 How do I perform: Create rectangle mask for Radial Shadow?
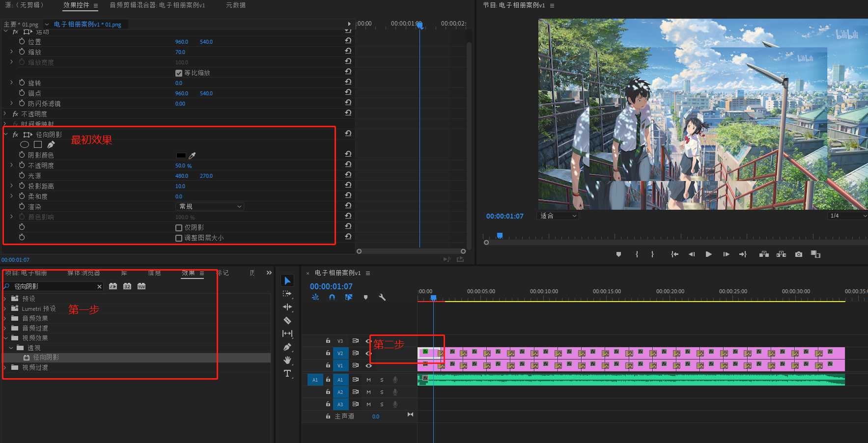[x=38, y=144]
